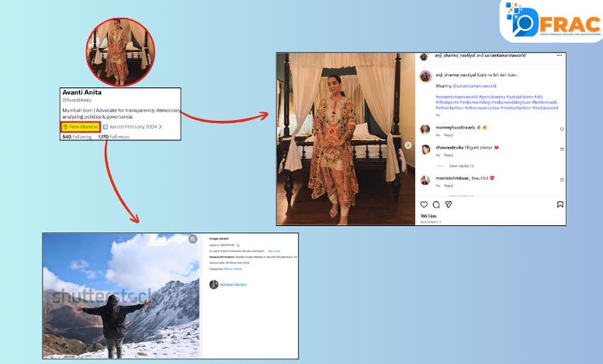Like meenakshitalwar_'s comment
Image resolution: width=603 pixels, height=364 pixels.
[562, 180]
